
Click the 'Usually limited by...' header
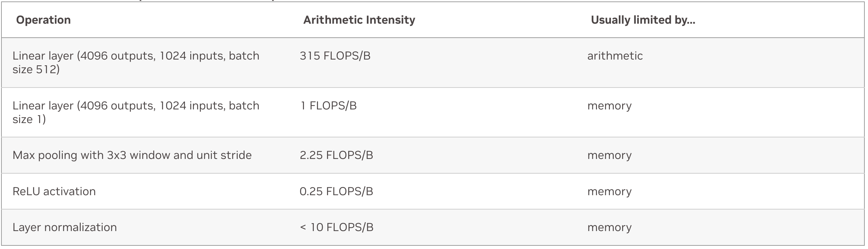point(643,20)
